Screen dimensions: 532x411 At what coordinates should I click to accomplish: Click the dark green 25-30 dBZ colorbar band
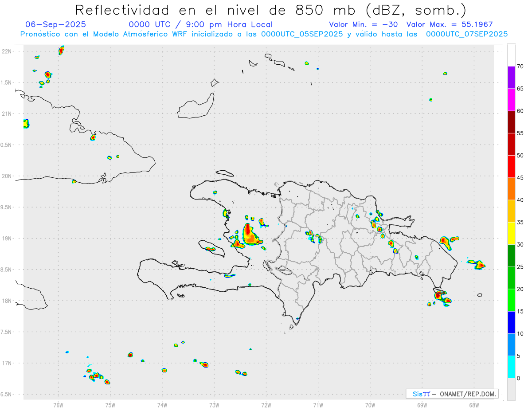(511, 255)
